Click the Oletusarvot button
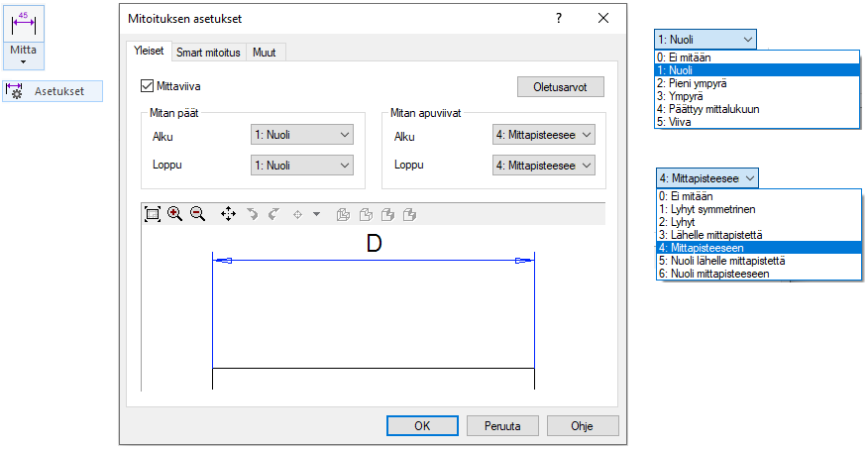868x452 pixels. coord(561,86)
